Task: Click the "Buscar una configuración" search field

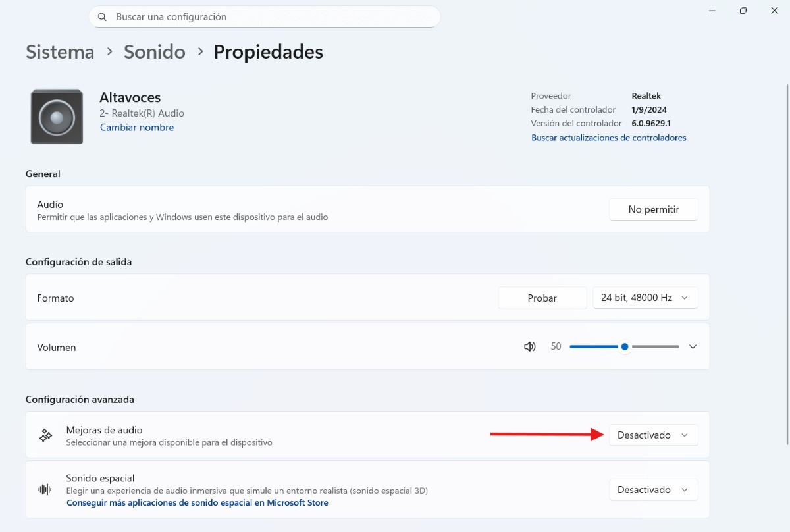Action: 263,16
